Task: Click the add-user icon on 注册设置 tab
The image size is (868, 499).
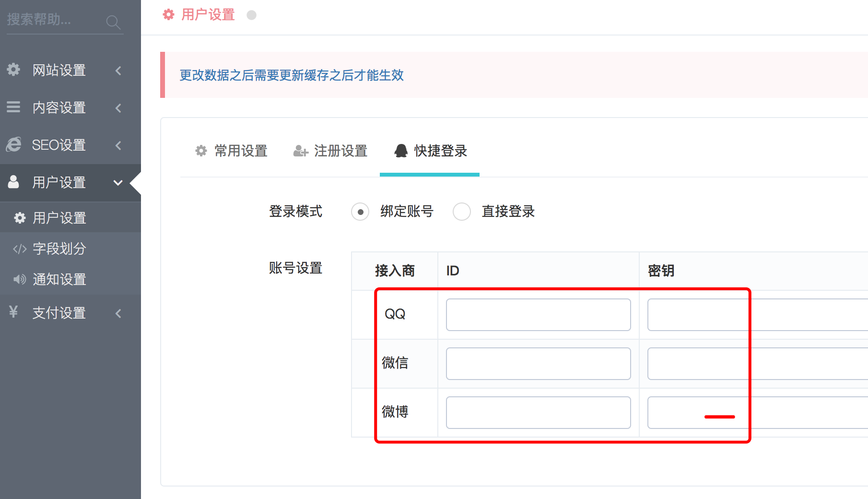Action: pyautogui.click(x=301, y=151)
